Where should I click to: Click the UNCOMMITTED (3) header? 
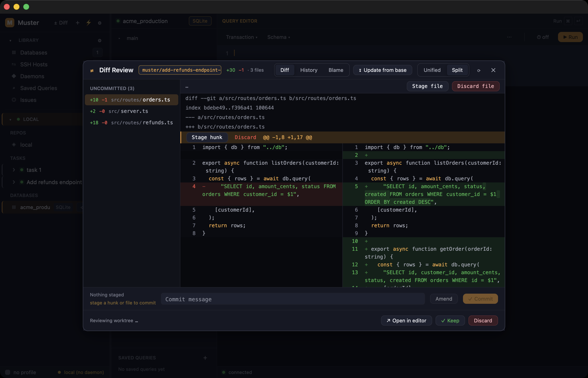(112, 88)
